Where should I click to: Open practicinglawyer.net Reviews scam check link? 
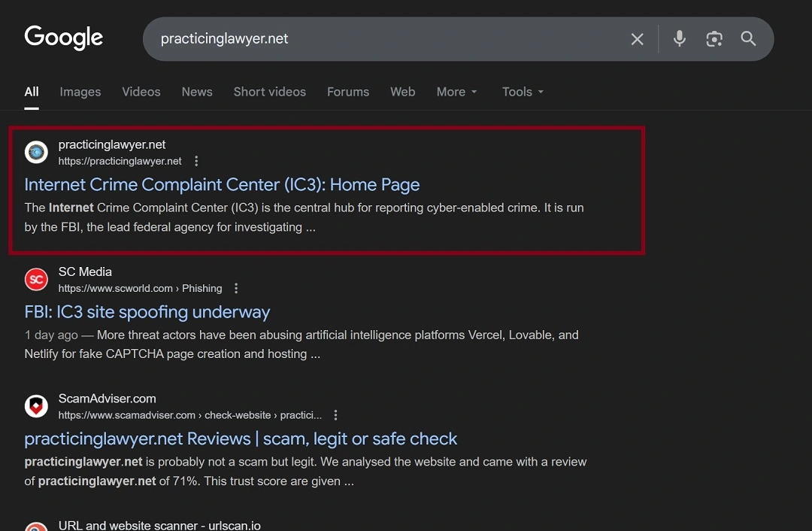(x=241, y=438)
